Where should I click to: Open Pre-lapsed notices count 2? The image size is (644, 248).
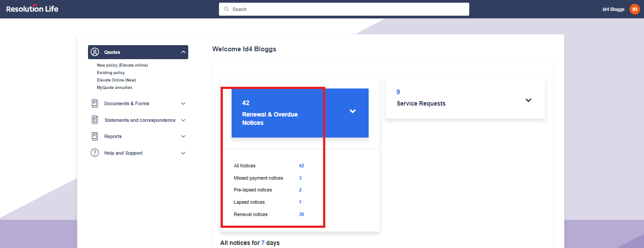(x=300, y=190)
